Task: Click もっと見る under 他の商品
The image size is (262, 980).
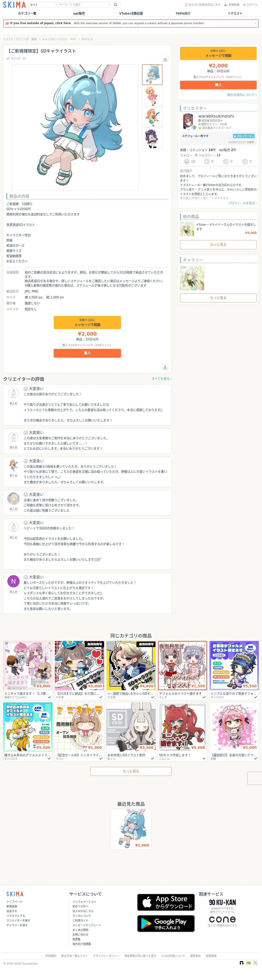Action: (218, 245)
